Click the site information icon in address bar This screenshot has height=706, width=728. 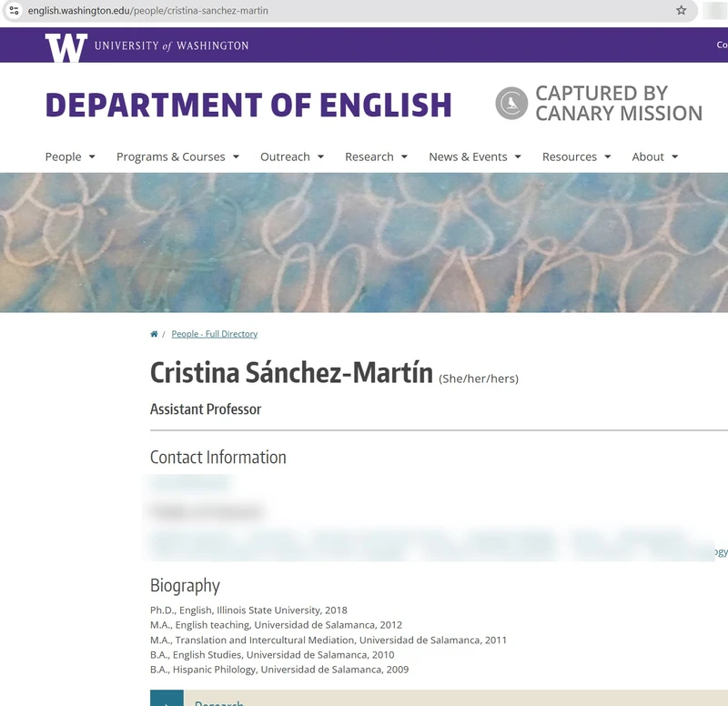tap(15, 10)
